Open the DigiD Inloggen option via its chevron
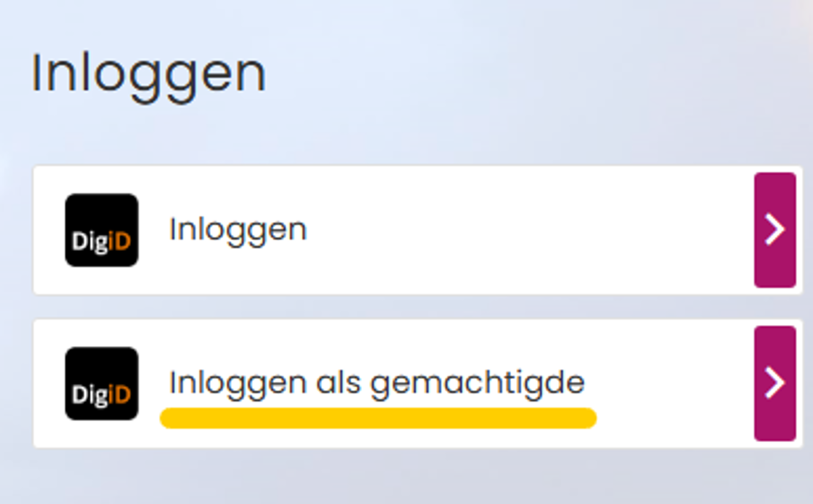 click(x=775, y=230)
